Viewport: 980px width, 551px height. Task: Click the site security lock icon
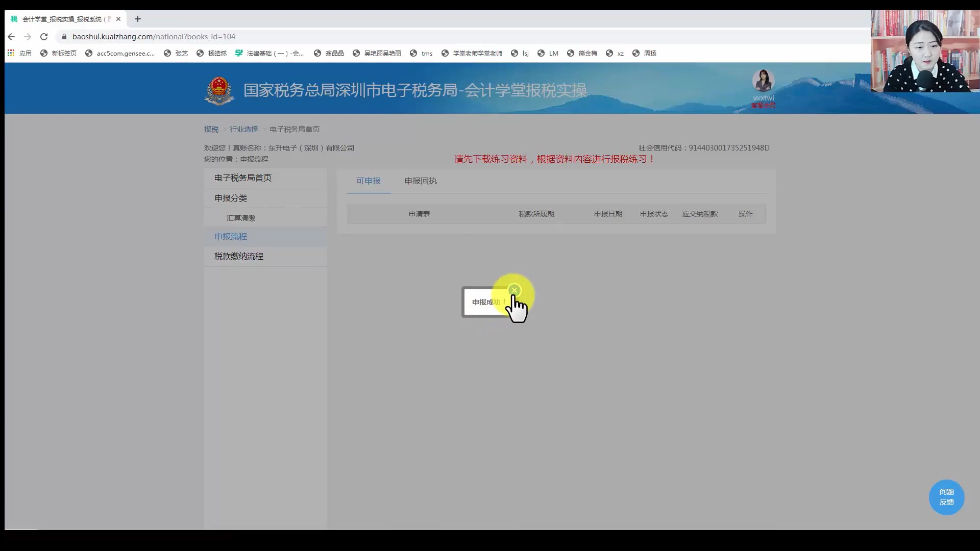pyautogui.click(x=64, y=37)
